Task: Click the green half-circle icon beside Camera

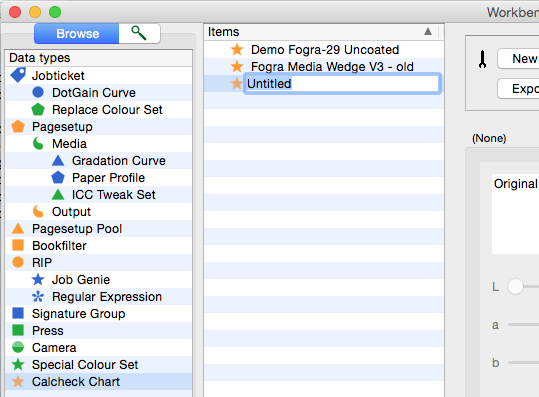Action: (x=18, y=347)
